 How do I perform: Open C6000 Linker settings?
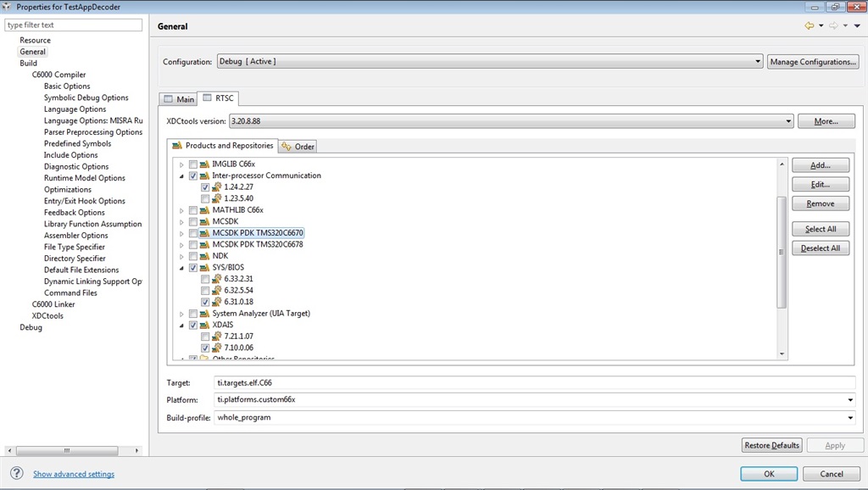pos(53,304)
